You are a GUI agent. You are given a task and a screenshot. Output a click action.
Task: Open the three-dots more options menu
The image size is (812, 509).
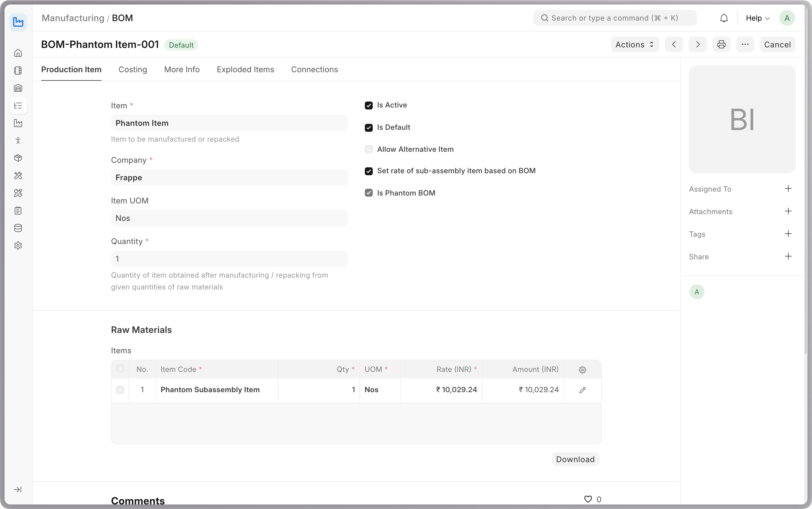(x=745, y=44)
